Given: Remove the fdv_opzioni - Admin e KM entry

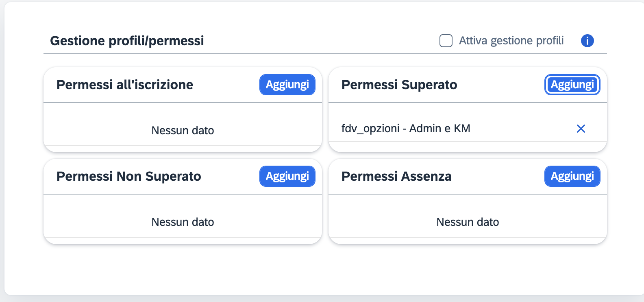Looking at the screenshot, I should click(x=581, y=129).
